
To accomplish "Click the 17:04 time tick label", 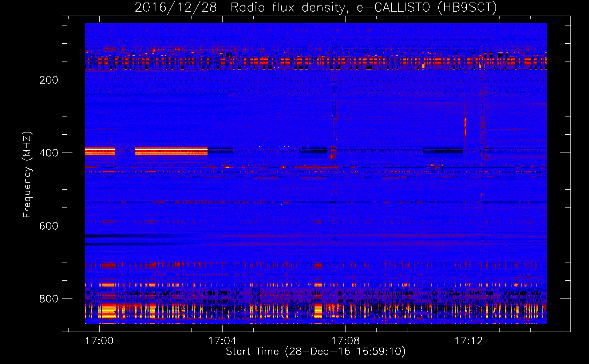I will (x=222, y=341).
